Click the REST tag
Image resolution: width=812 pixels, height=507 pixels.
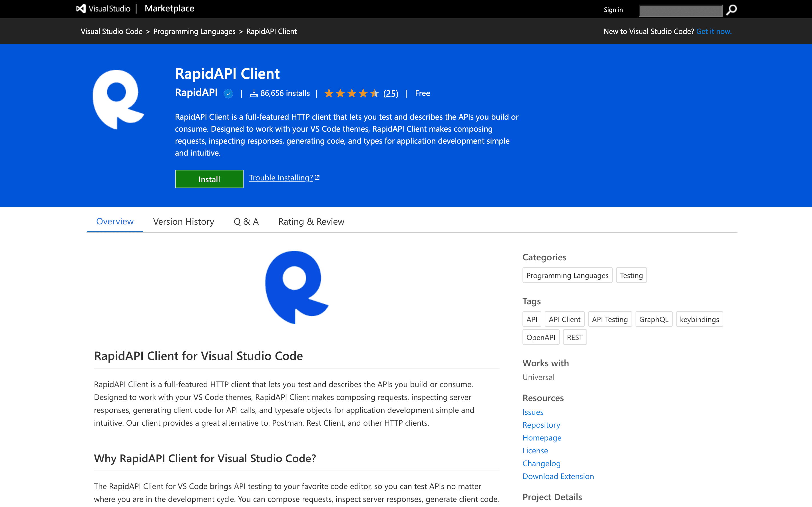click(x=575, y=337)
